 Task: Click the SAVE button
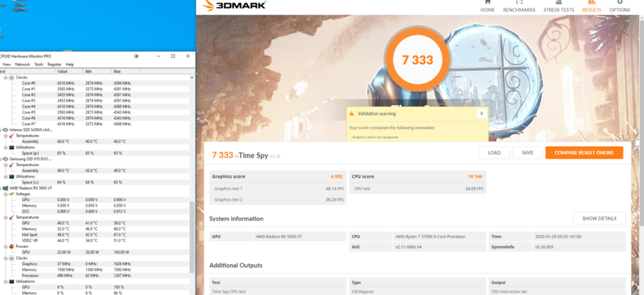point(527,153)
